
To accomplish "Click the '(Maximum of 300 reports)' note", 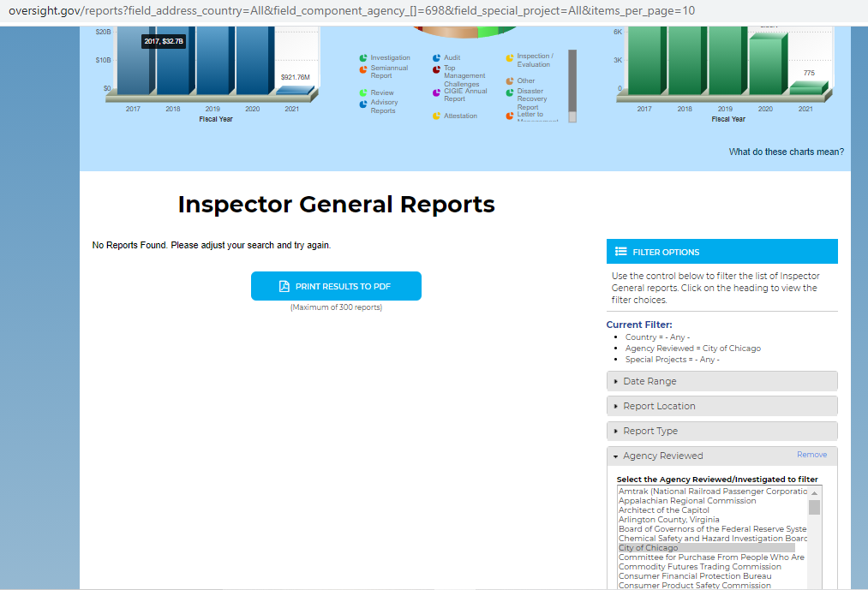I will tap(336, 307).
